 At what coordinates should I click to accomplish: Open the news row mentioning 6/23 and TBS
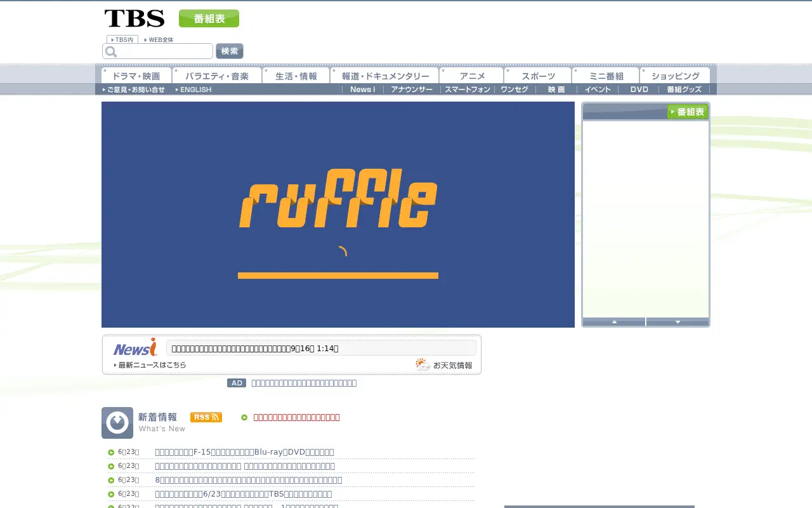(x=243, y=494)
